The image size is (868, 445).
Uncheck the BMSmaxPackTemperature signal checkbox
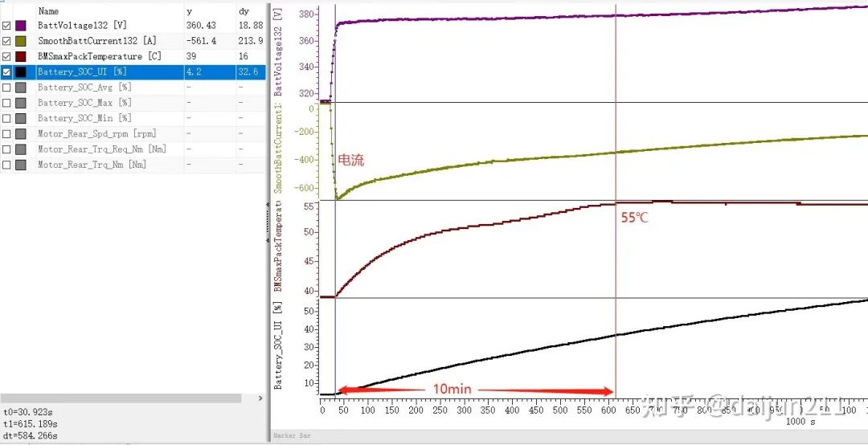6,56
